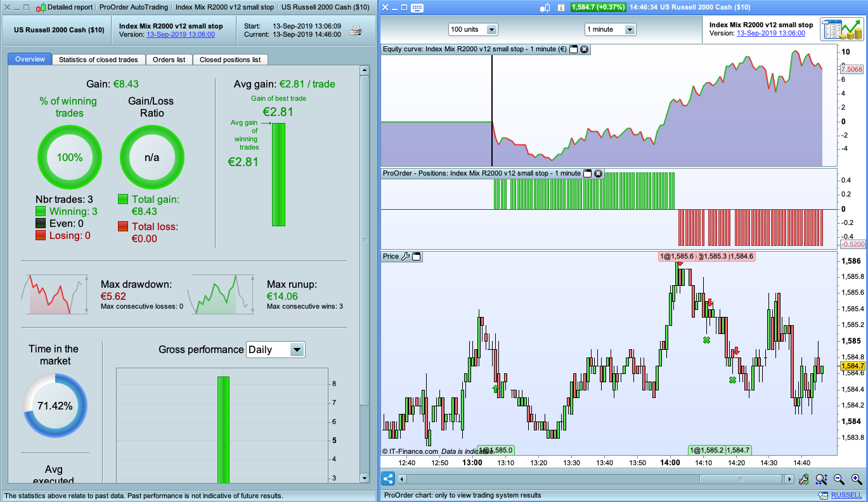868x502 pixels.
Task: Open the Orders list tab
Action: point(169,60)
